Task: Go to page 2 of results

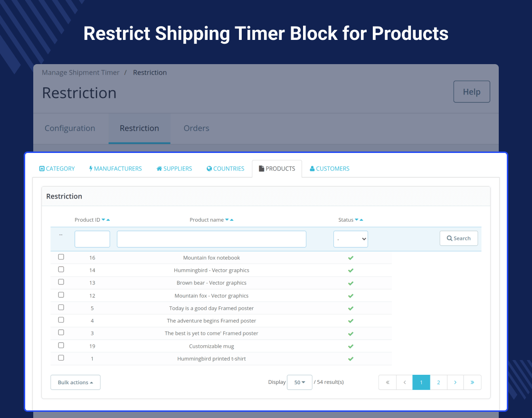Action: (x=438, y=382)
